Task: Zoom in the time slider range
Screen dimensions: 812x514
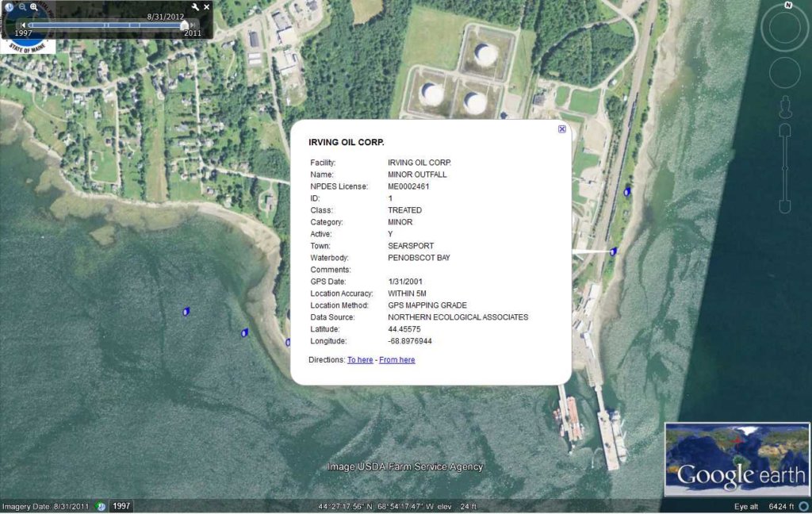Action: 33,6
